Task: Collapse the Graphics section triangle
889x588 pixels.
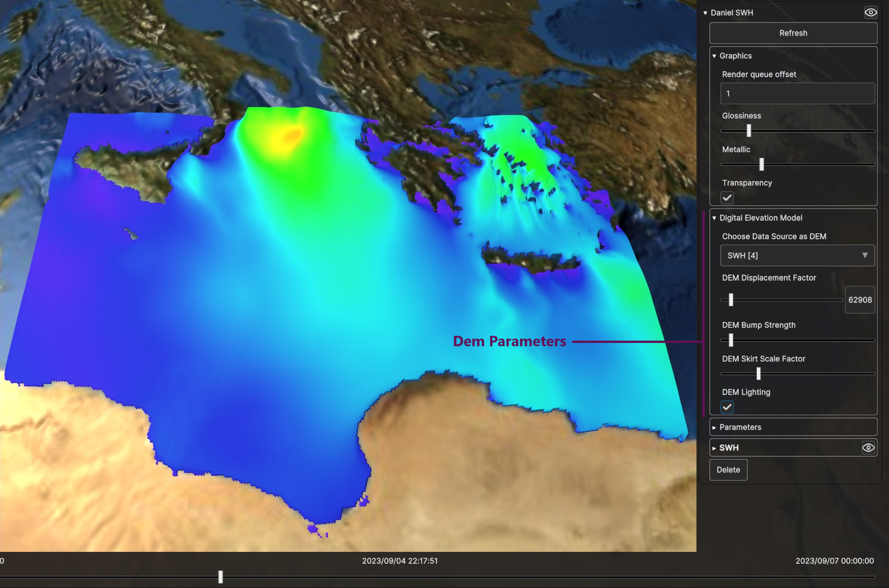Action: [714, 56]
